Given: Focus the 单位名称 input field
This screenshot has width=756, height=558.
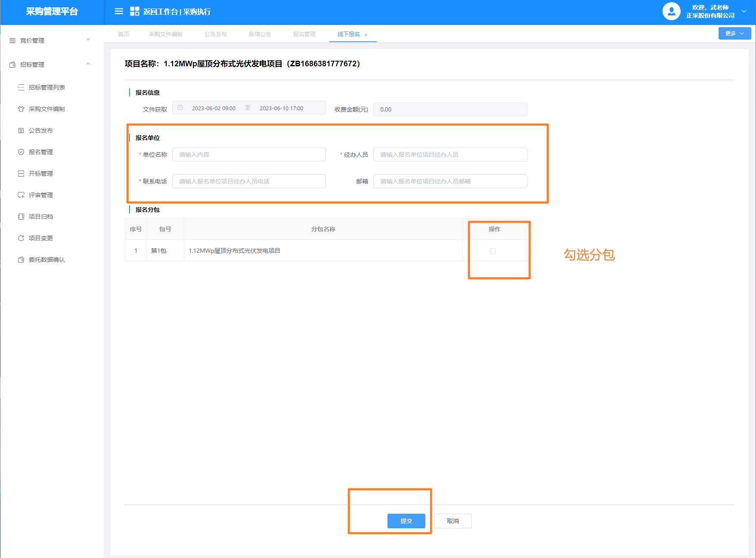Looking at the screenshot, I should coord(249,155).
